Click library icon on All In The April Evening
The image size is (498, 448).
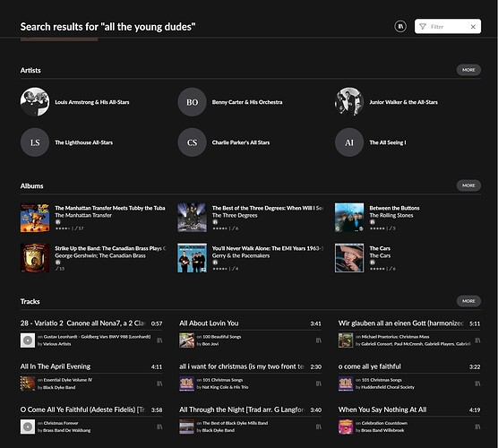(159, 383)
